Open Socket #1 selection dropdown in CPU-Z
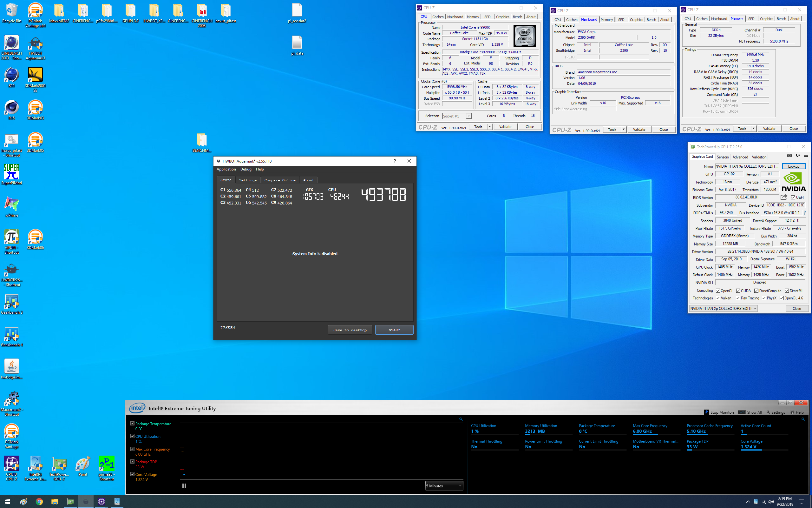The height and width of the screenshot is (508, 812). coord(457,116)
